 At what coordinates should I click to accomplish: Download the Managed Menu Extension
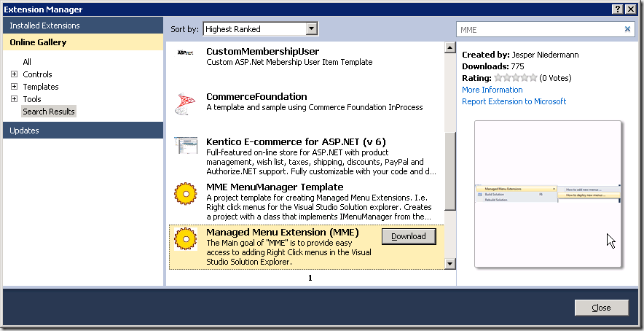pos(409,236)
